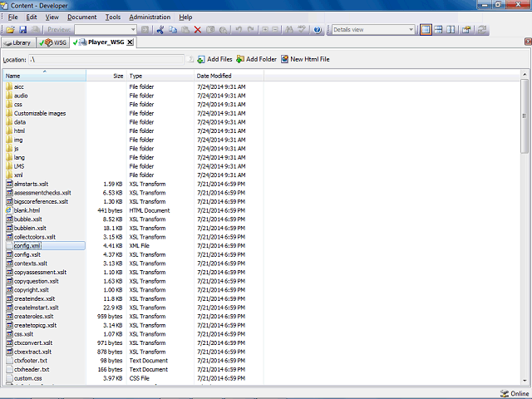Click the Undo arrow icon
This screenshot has width=532, height=399.
(239, 30)
